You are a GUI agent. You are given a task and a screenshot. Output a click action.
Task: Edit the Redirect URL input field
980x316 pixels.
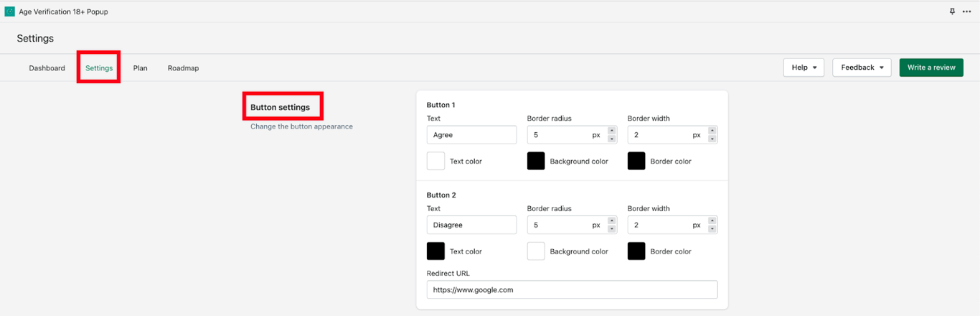572,289
